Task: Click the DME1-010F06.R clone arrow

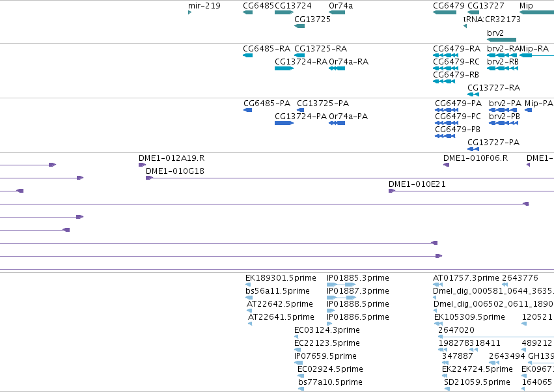Action: tap(446, 165)
